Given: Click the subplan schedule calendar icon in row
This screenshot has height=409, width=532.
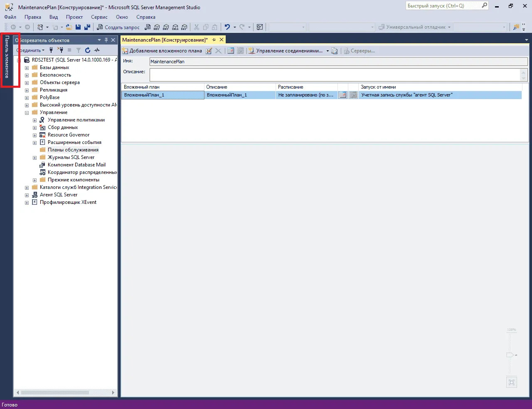Looking at the screenshot, I should point(342,95).
